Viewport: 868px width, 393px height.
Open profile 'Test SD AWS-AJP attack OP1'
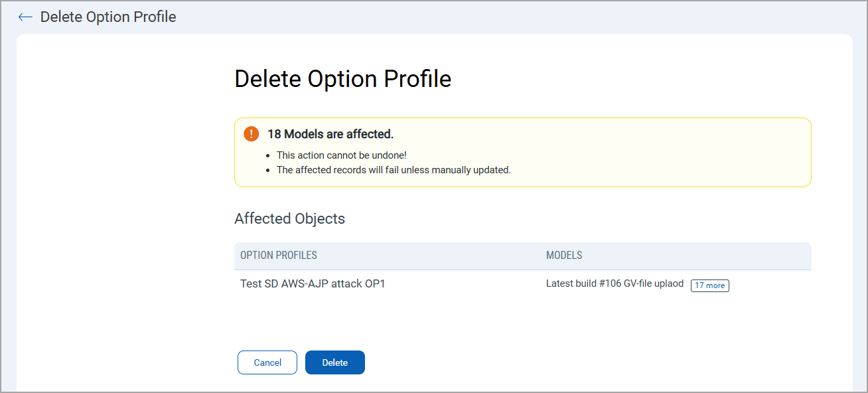click(313, 283)
